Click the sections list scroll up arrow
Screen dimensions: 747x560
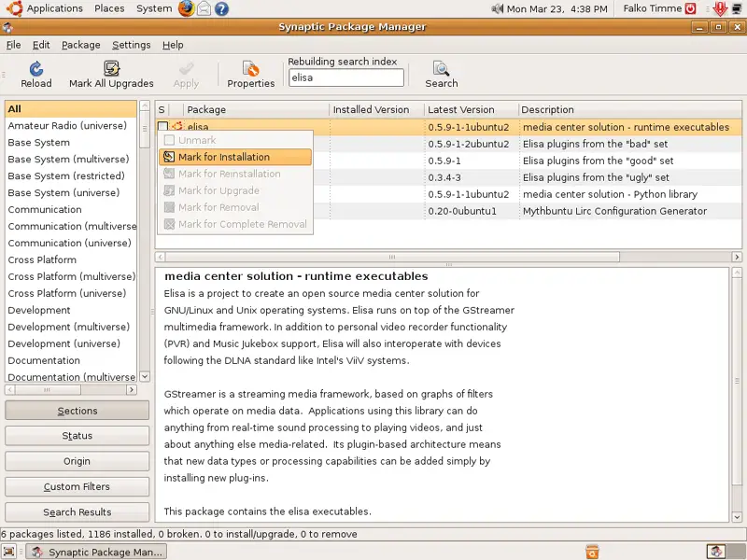145,105
